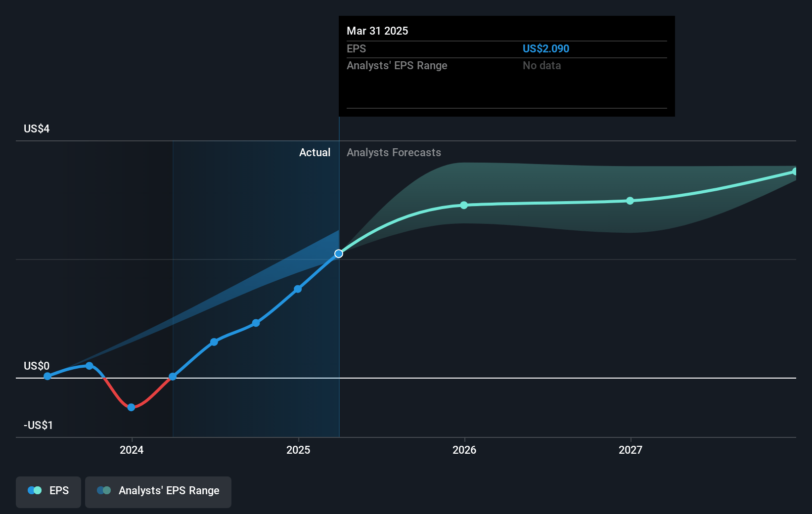Click the 2026 forecast EPS data point

point(464,205)
